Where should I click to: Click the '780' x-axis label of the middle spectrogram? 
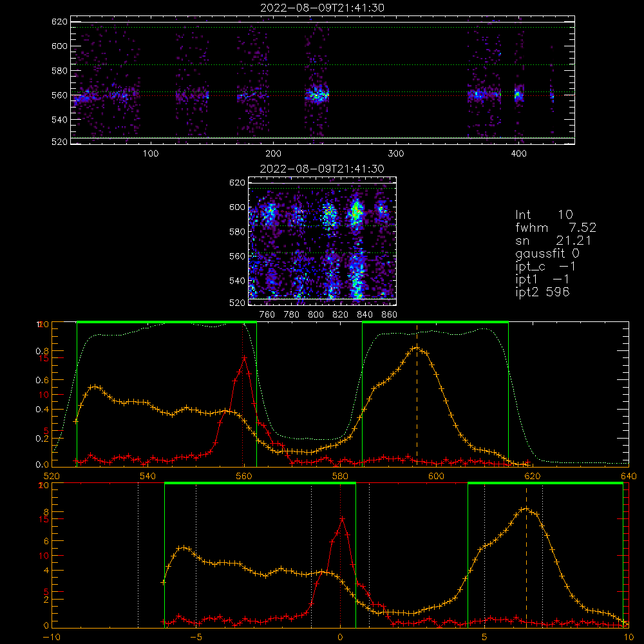coord(292,315)
